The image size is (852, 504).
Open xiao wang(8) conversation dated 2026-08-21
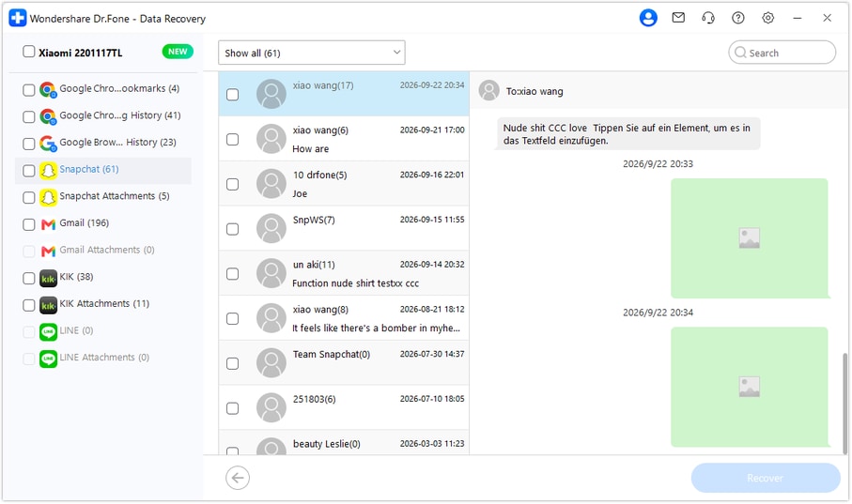click(344, 318)
